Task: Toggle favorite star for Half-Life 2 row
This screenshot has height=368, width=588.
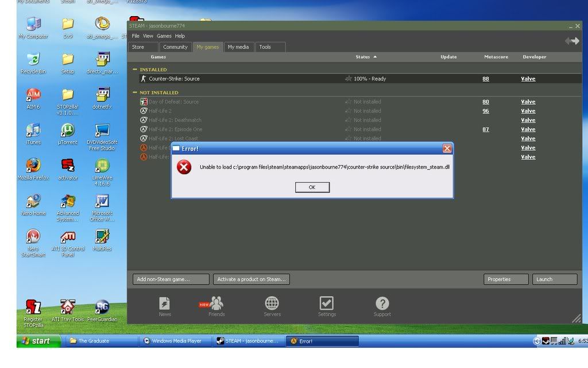Action: (x=349, y=111)
